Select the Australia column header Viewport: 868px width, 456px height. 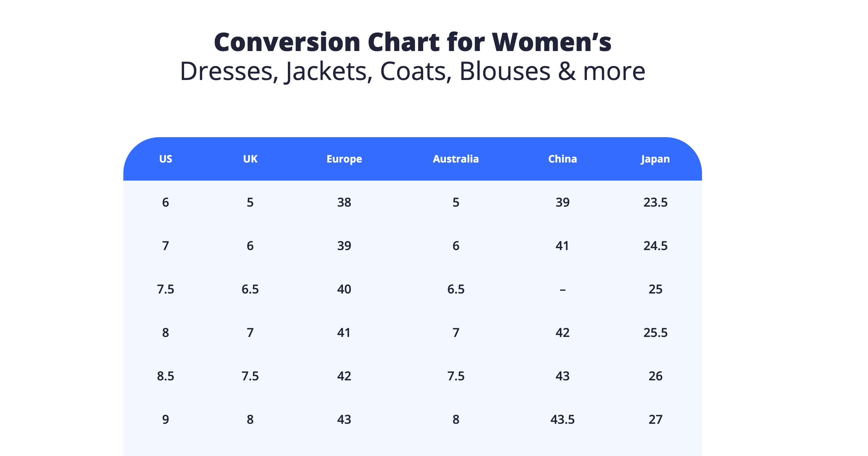coord(456,159)
